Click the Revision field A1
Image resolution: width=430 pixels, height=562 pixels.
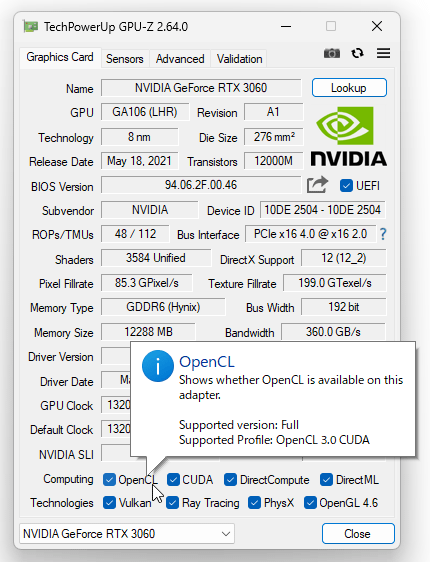[x=273, y=112]
